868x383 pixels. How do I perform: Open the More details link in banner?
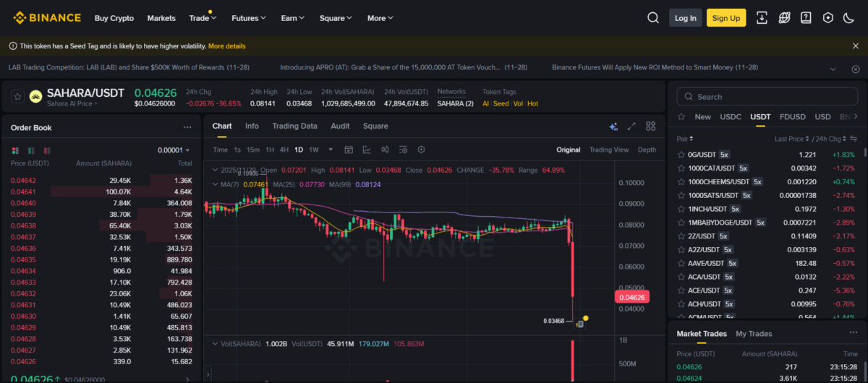point(226,46)
